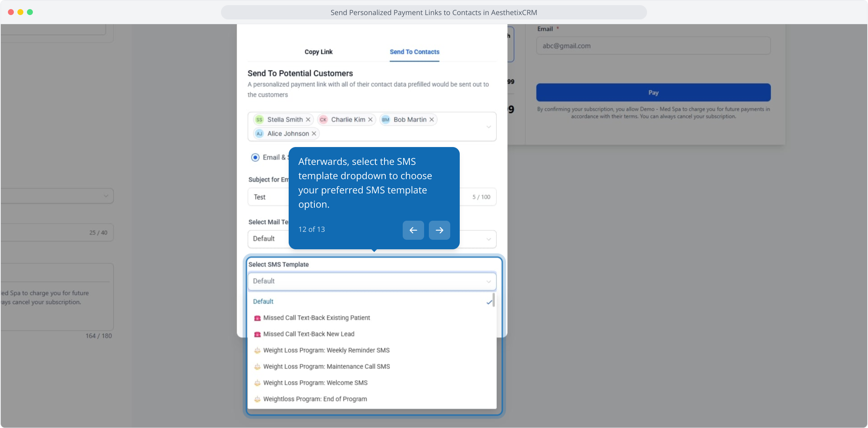Image resolution: width=868 pixels, height=428 pixels.
Task: Click the SS avatar of Stella Smith
Action: tap(259, 120)
